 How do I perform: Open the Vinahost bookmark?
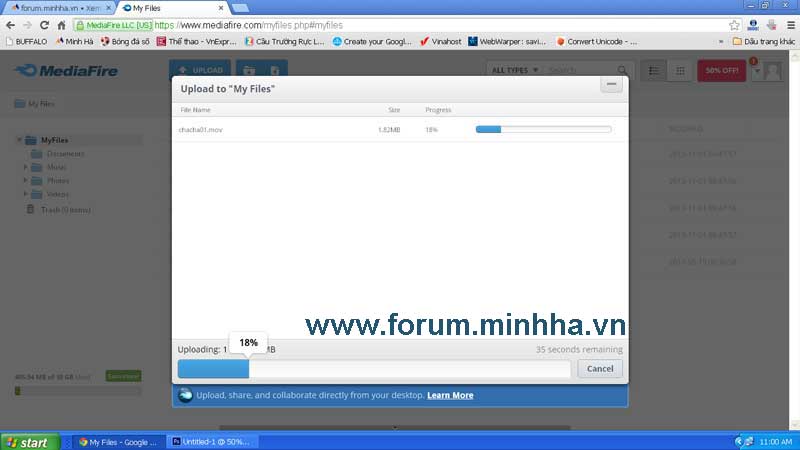[x=440, y=41]
